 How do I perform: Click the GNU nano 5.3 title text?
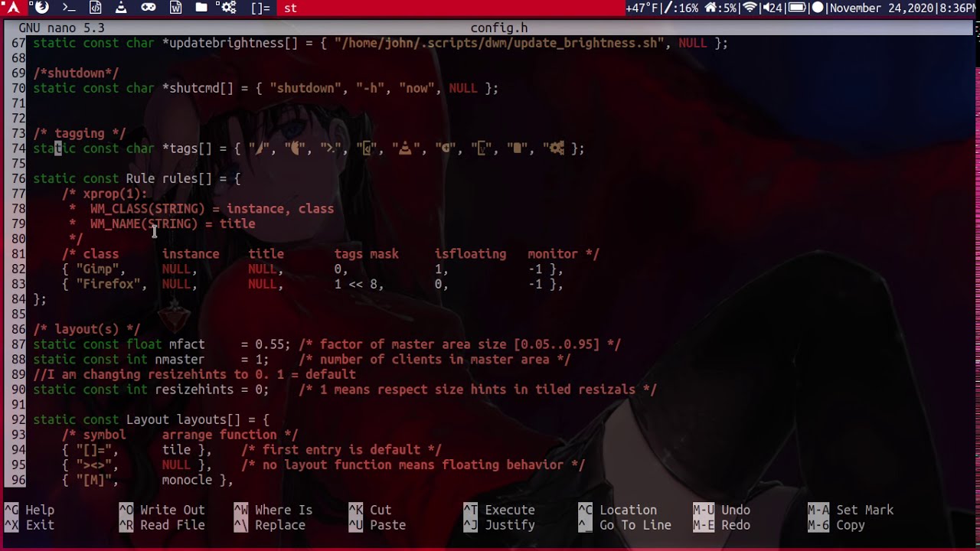pos(61,28)
